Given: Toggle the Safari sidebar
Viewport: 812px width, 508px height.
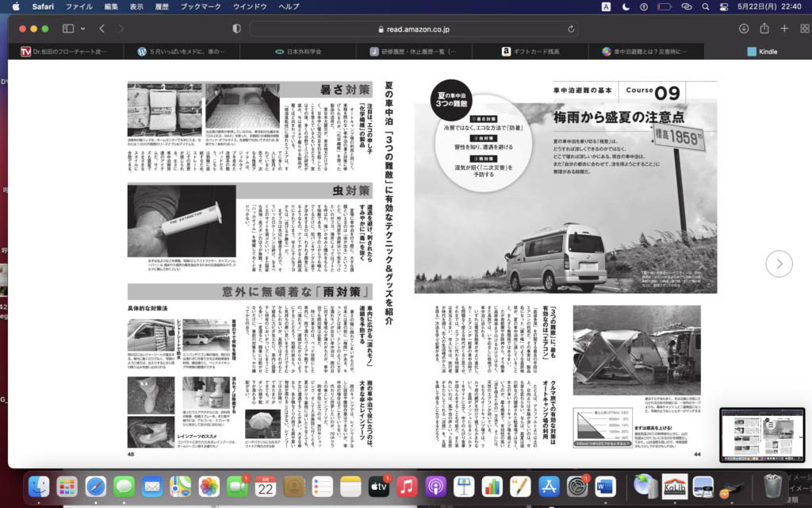Looking at the screenshot, I should click(67, 29).
